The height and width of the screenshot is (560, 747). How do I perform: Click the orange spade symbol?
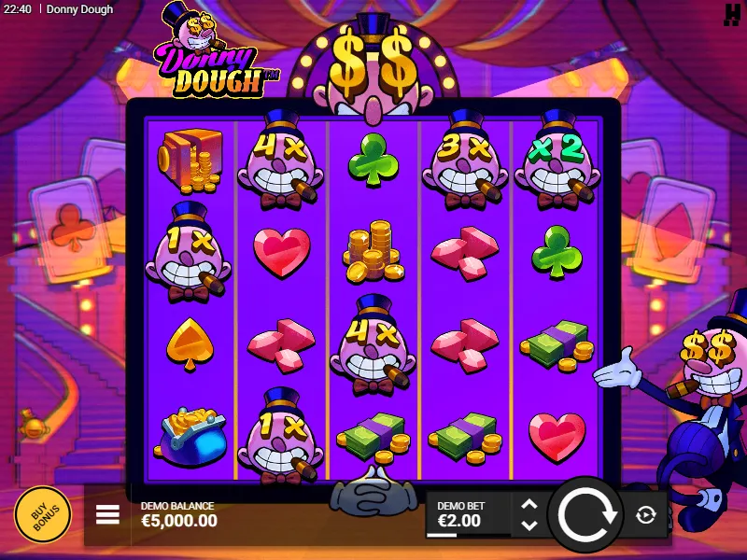pos(190,344)
